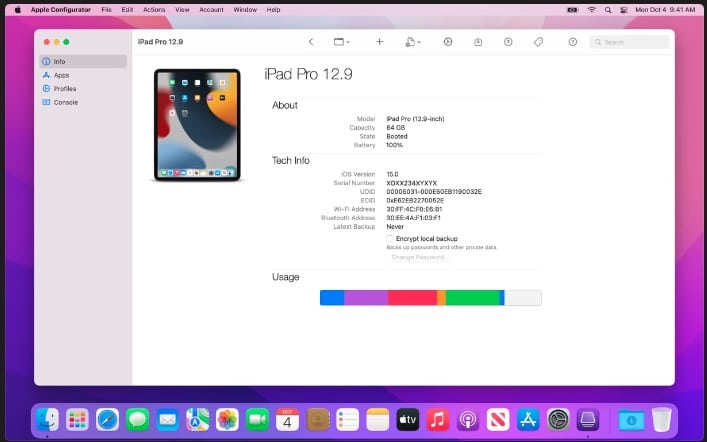Open the Account menu in menu bar

211,9
